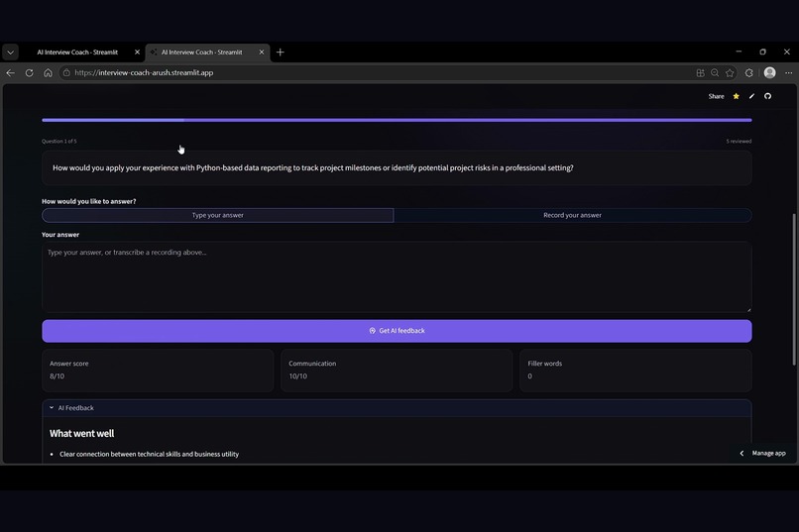This screenshot has width=799, height=532.
Task: Open the tab search dropdown arrow
Action: pos(10,52)
